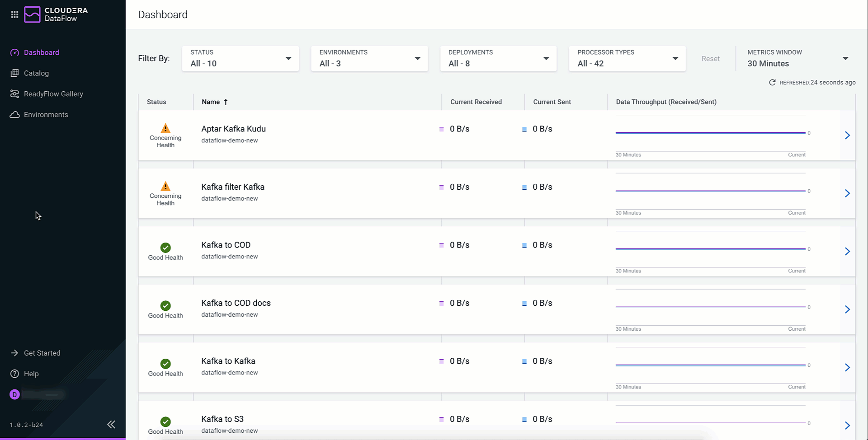This screenshot has width=868, height=440.
Task: Open the Status filter dropdown
Action: pos(241,58)
